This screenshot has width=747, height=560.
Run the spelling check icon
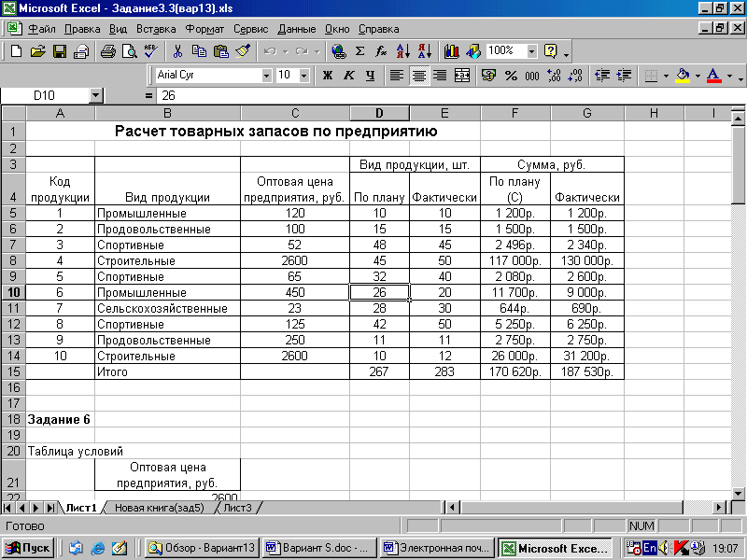tap(151, 51)
